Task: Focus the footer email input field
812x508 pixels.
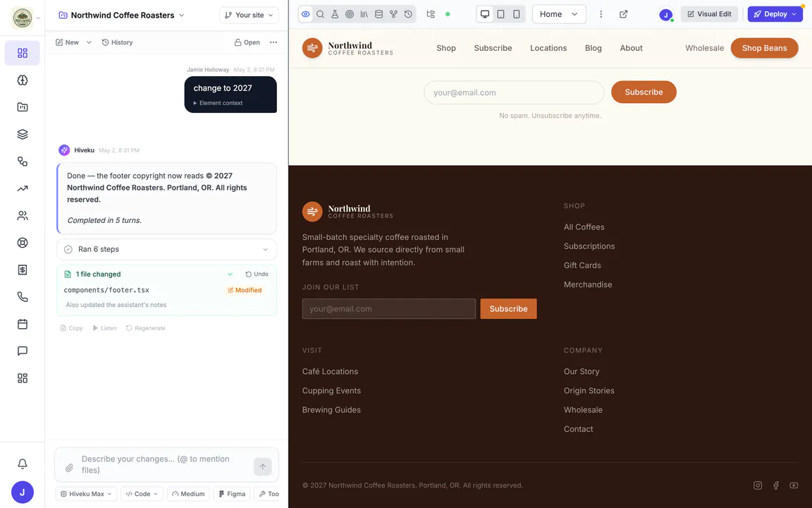Action: click(x=389, y=309)
